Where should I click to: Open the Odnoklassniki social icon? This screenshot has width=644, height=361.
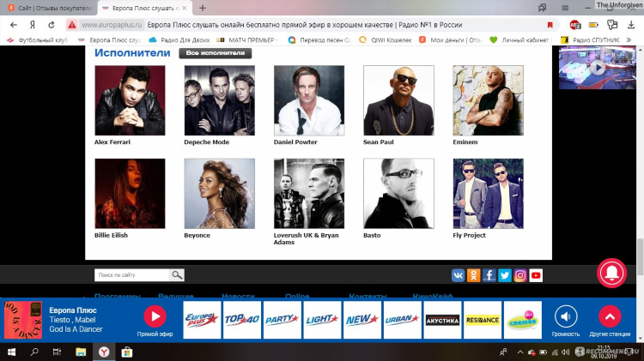tap(473, 275)
